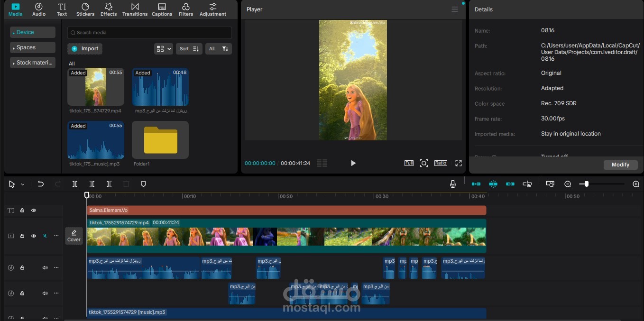Click the Modify button in Details
The width and height of the screenshot is (644, 321).
tap(620, 165)
